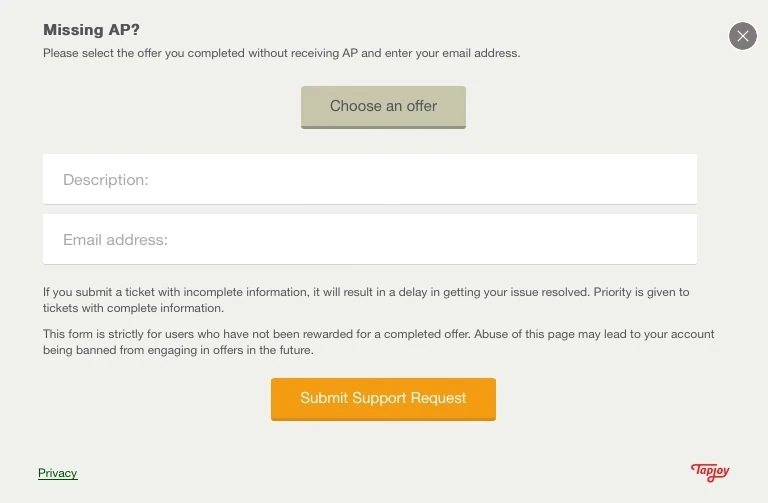Image resolution: width=768 pixels, height=503 pixels.
Task: Visit Tapjoy via the red footer logo
Action: tap(711, 471)
